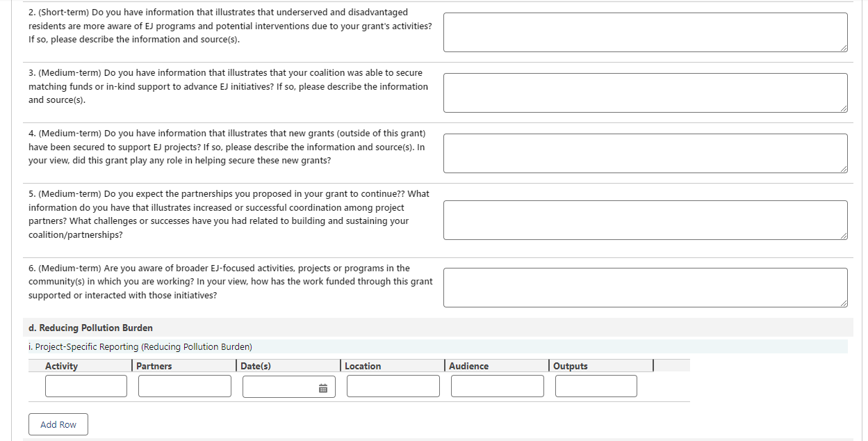Grab the resize handle of question 6 text area
The width and height of the screenshot is (868, 441).
[844, 303]
